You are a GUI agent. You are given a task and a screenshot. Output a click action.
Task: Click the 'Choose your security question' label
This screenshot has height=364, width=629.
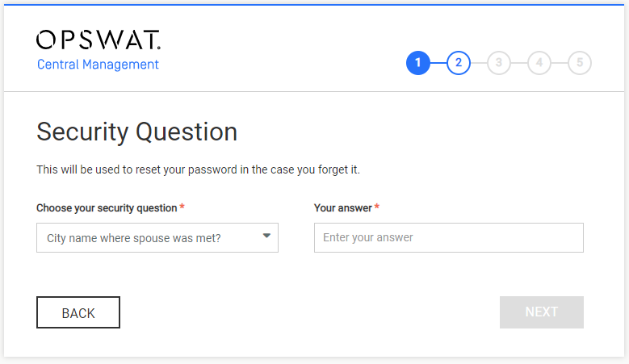click(107, 208)
